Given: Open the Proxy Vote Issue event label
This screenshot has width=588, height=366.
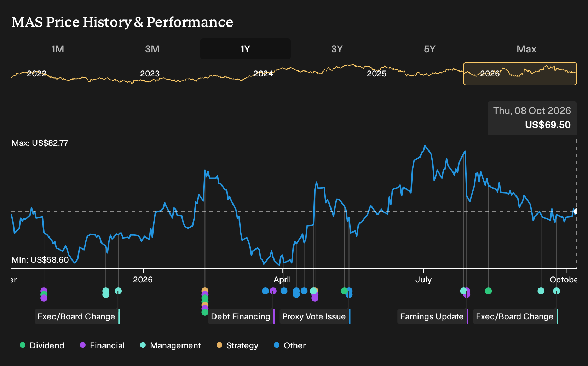Looking at the screenshot, I should pos(315,316).
